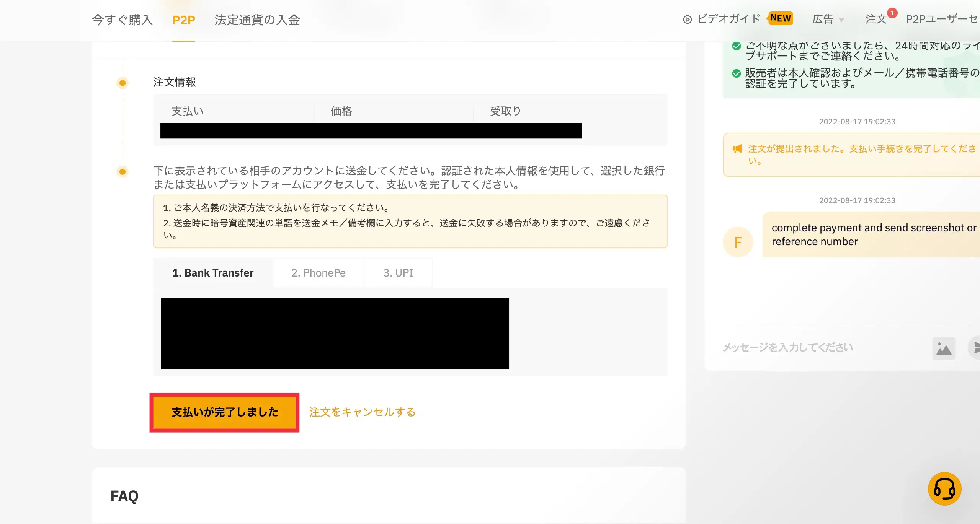Image resolution: width=980 pixels, height=524 pixels.
Task: Click the green check beside 販売者は本人確認
Action: click(736, 73)
